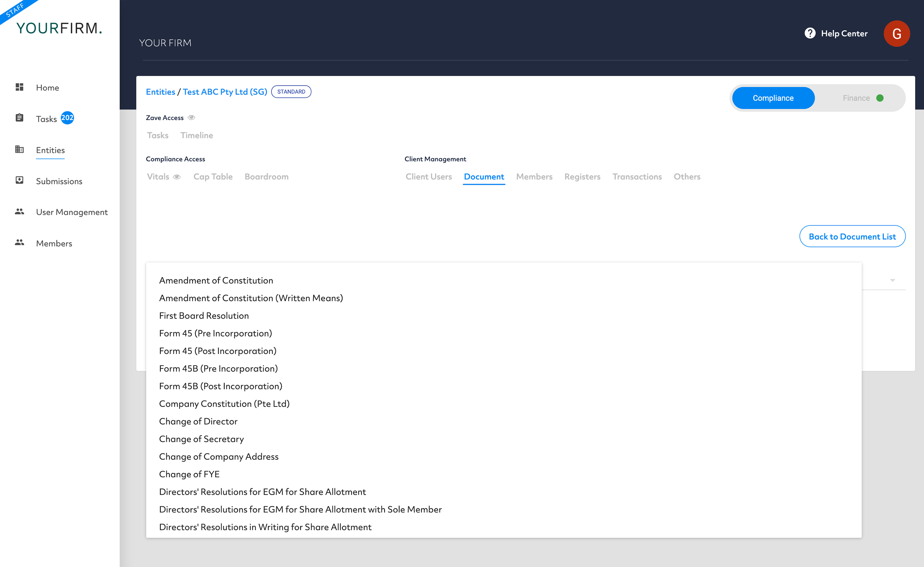The height and width of the screenshot is (567, 924).
Task: Select Amendment of Constitution (Written Means)
Action: (x=504, y=298)
